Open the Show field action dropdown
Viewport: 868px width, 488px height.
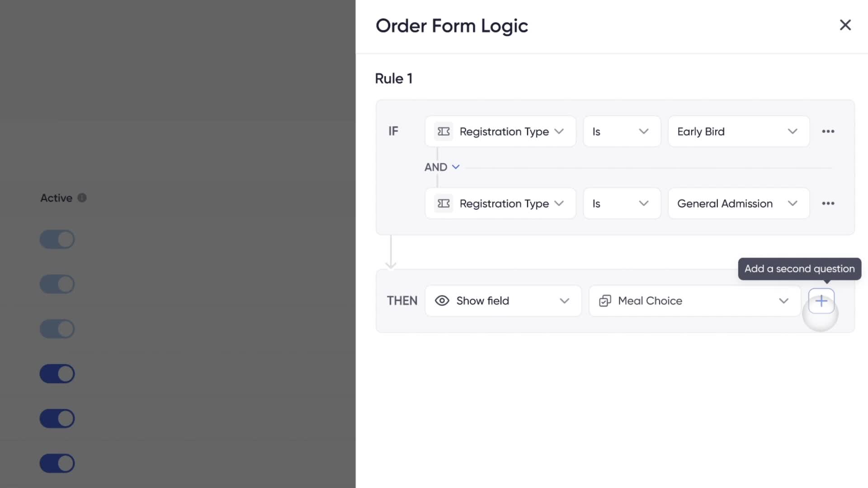click(x=503, y=301)
